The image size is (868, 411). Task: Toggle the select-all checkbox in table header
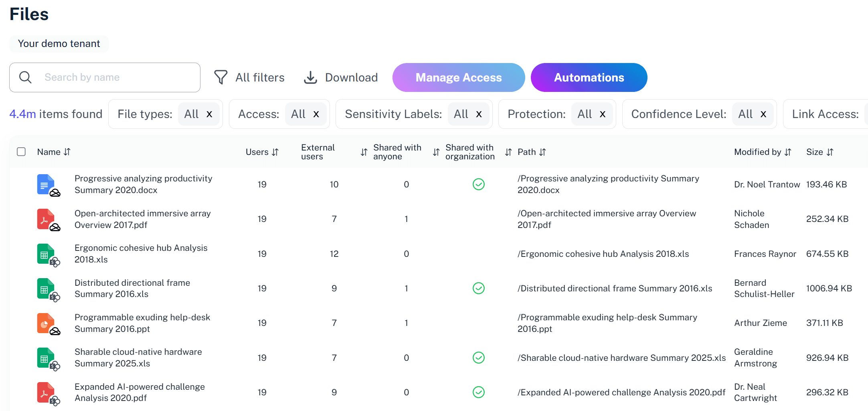click(x=21, y=152)
